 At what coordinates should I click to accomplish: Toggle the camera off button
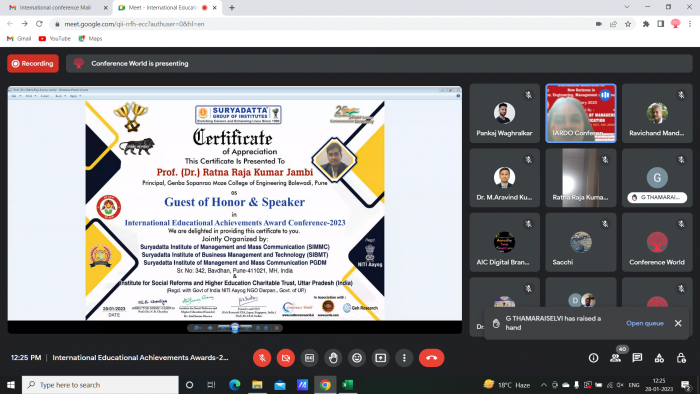click(x=286, y=358)
